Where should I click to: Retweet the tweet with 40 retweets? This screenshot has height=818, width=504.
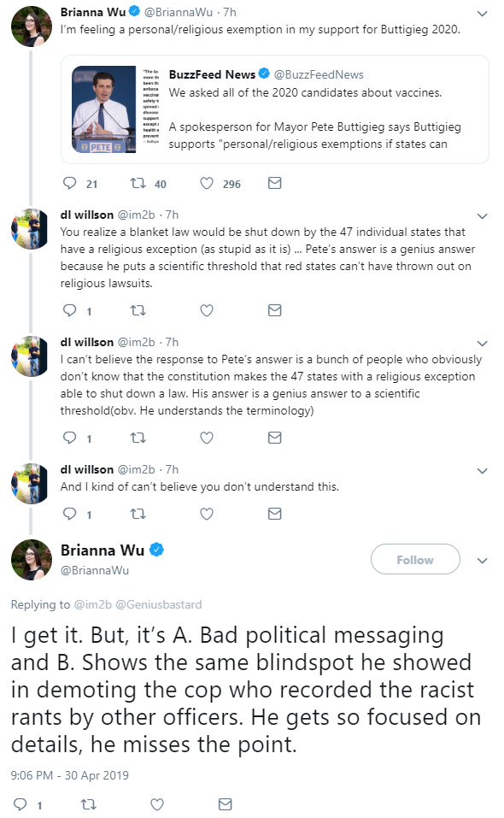[x=138, y=183]
